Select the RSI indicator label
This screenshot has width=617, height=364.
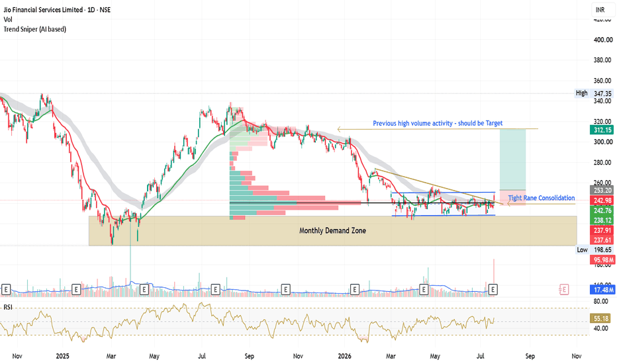[7, 307]
